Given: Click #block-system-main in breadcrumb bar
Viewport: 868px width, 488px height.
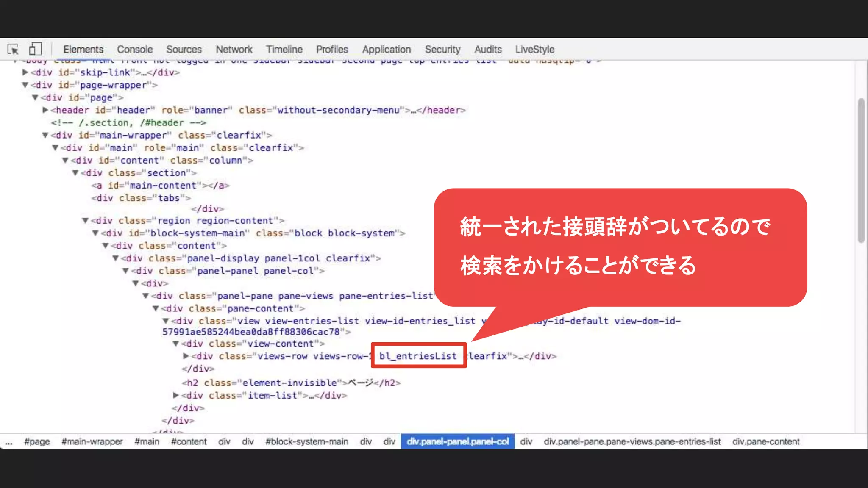Looking at the screenshot, I should pos(307,441).
